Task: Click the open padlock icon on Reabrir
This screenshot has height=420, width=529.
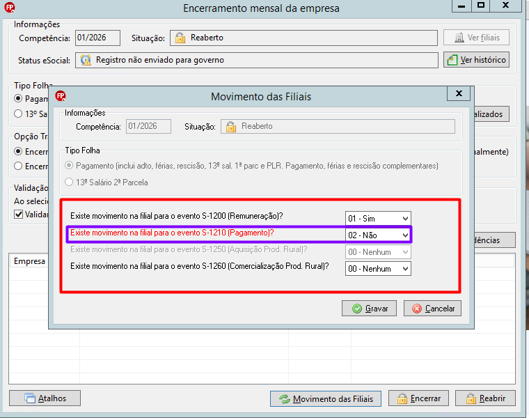Action: (x=471, y=398)
